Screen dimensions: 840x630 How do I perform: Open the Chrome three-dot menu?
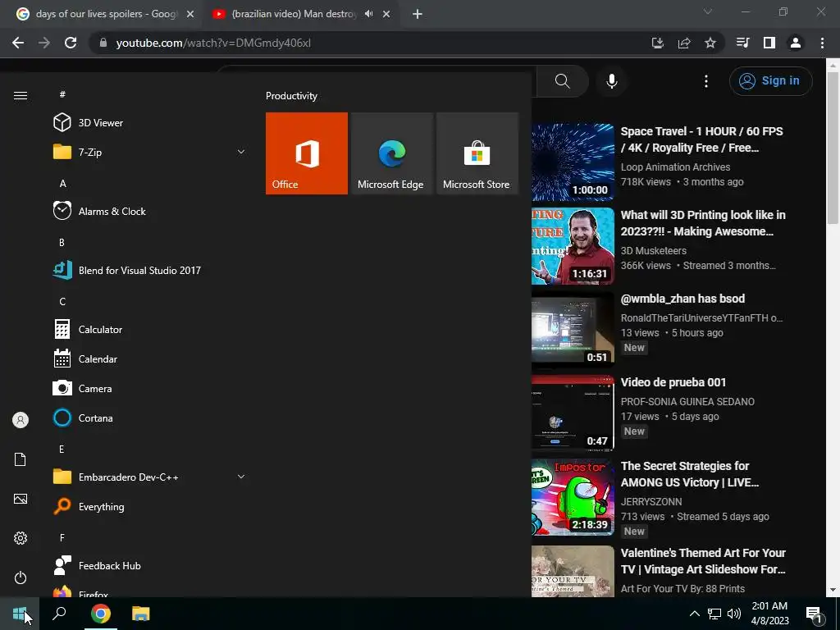point(822,43)
